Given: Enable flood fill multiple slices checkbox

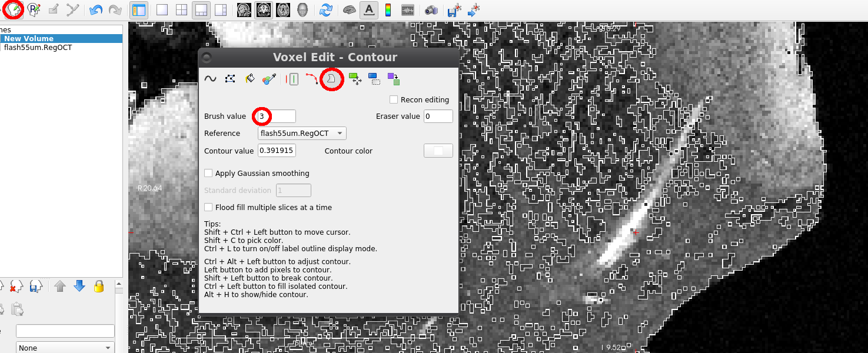Looking at the screenshot, I should [208, 207].
